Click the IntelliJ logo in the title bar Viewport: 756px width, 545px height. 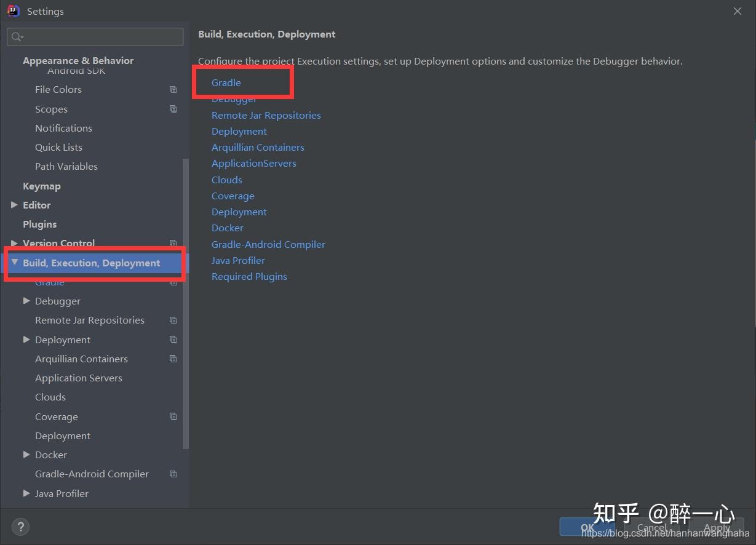[13, 10]
